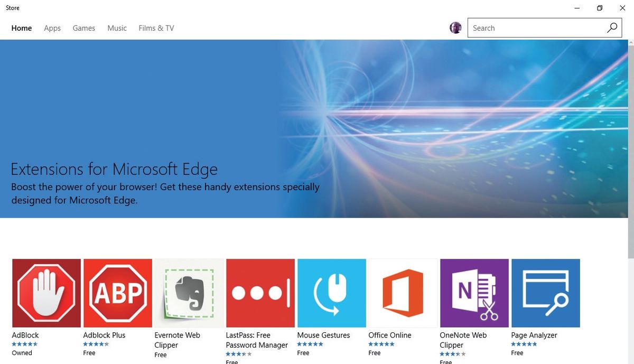The width and height of the screenshot is (634, 364).
Task: Open the Mouse Gestures extension tile
Action: pyautogui.click(x=331, y=293)
